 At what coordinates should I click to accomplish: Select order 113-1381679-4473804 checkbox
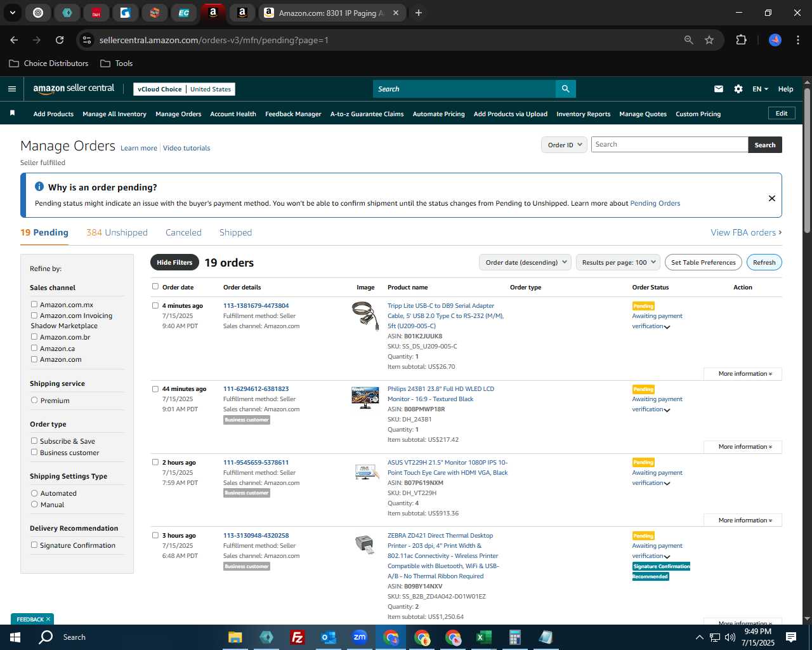[x=155, y=305]
